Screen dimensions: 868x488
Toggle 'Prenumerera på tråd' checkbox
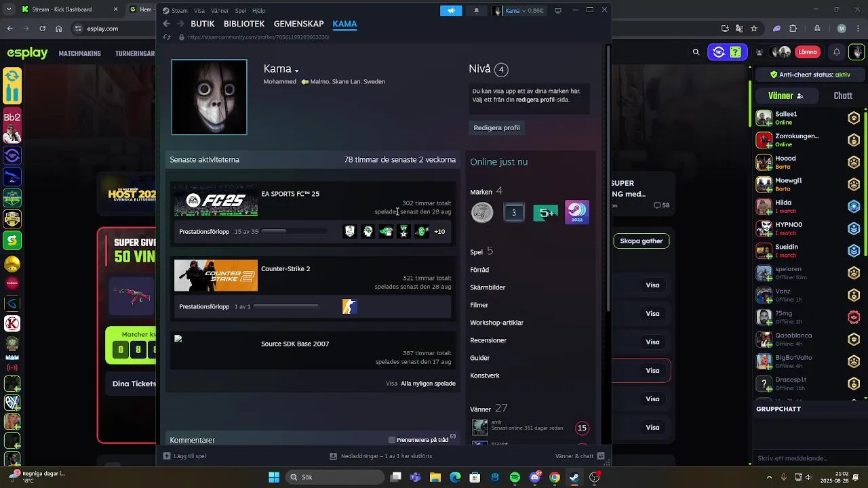[x=392, y=440]
